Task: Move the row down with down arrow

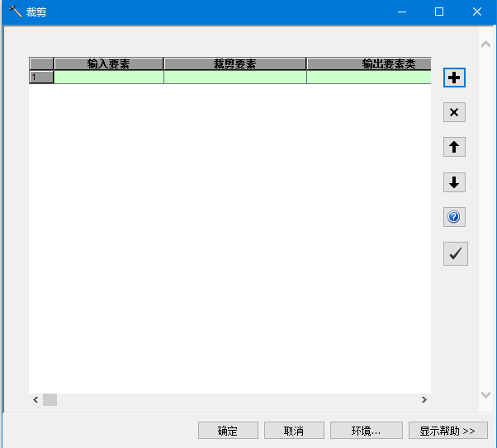Action: 454,182
